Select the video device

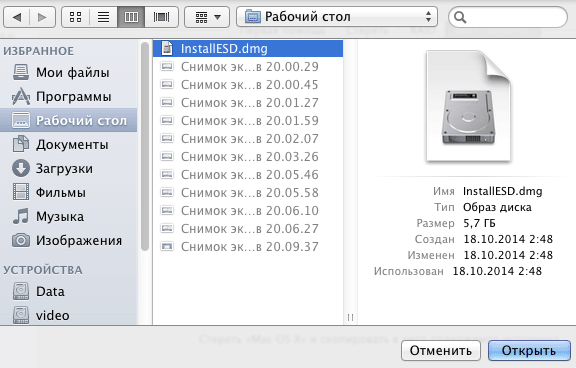click(69, 315)
